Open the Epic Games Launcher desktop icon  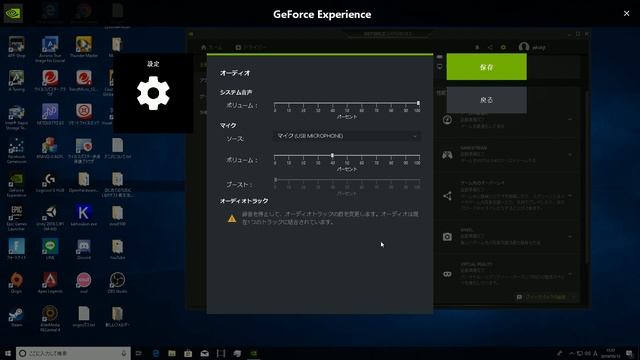pos(16,218)
